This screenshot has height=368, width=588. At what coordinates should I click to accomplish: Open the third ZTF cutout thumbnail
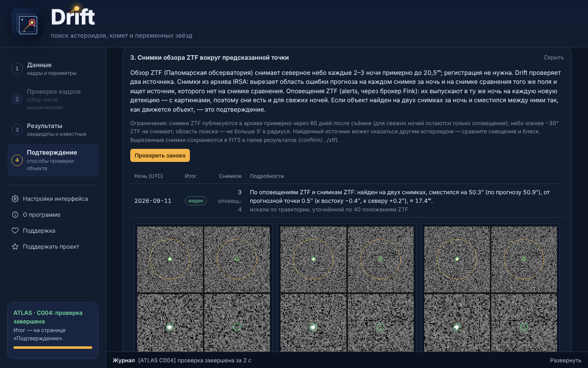[x=490, y=289]
